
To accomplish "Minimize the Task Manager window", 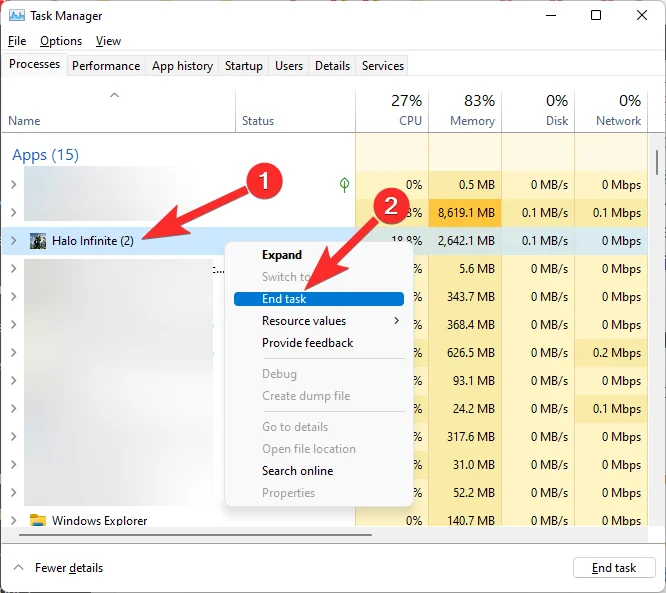I will (x=551, y=16).
